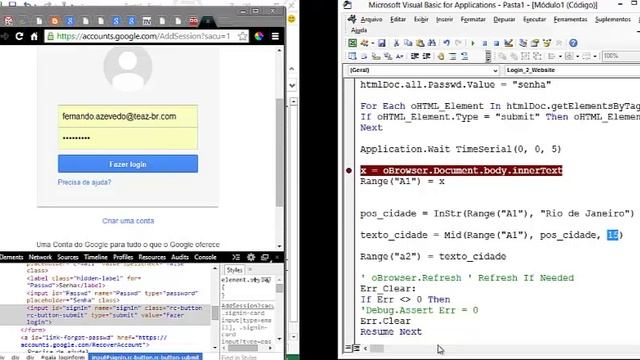Open Object Browser icon in VBA toolbar

(x=547, y=43)
